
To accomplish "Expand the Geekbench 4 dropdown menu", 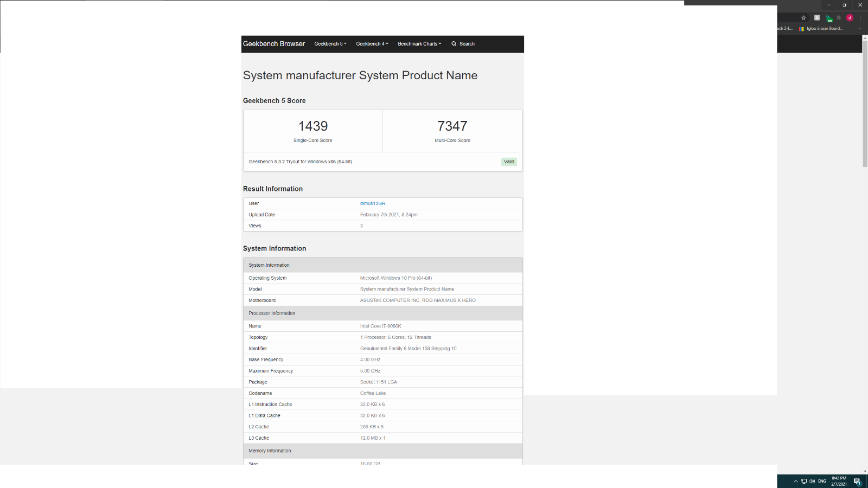I will point(372,44).
